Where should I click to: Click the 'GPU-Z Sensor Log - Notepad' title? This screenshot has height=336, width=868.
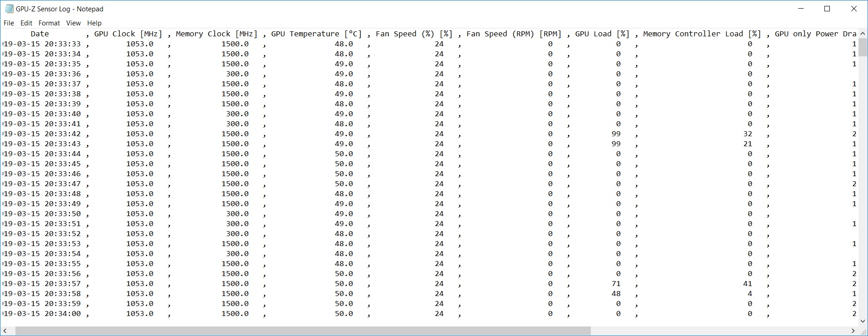[x=59, y=9]
